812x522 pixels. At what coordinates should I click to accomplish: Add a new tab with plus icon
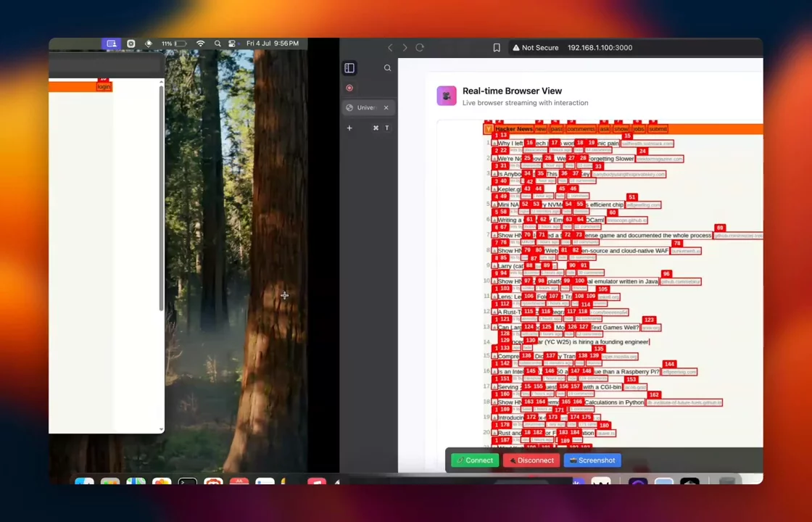pyautogui.click(x=349, y=128)
